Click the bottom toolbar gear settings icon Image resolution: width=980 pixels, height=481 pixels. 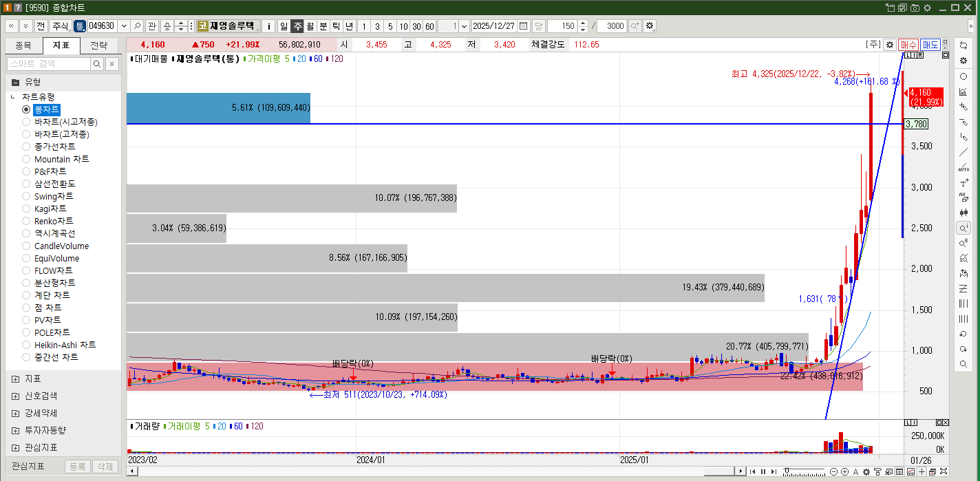coord(866,471)
